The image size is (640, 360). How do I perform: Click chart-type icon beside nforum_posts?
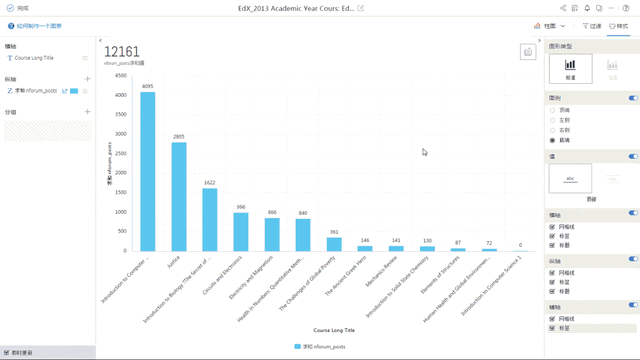[64, 91]
